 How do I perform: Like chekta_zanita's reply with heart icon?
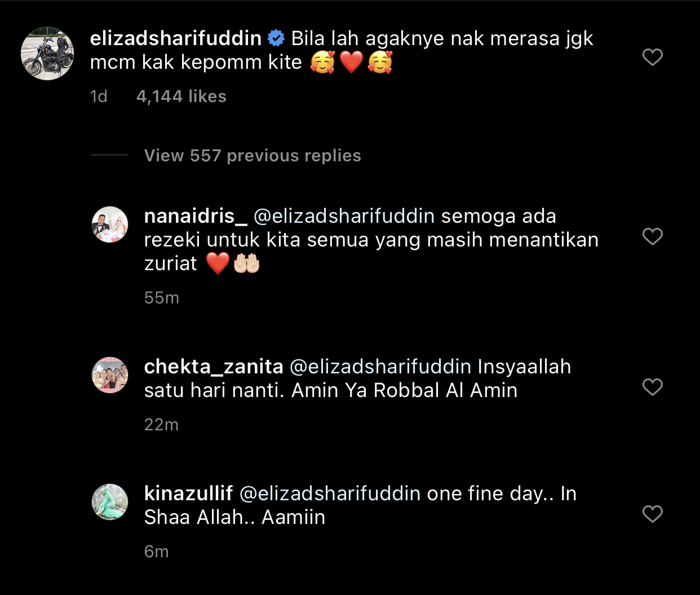pyautogui.click(x=653, y=387)
